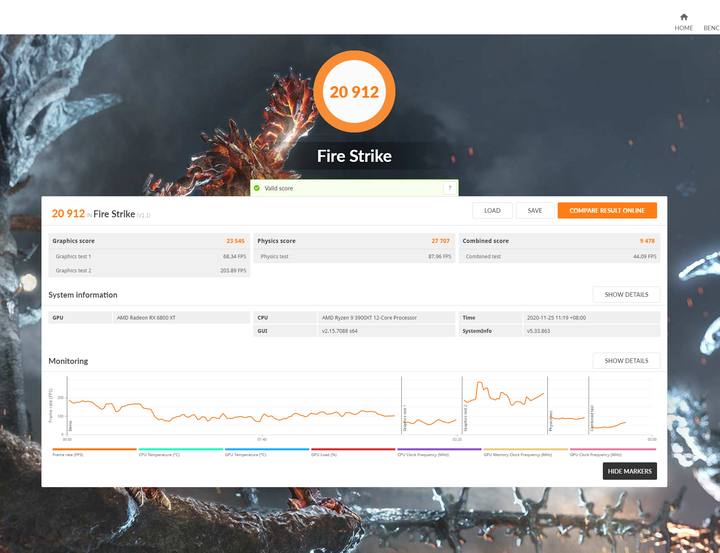Click the Demo marker in monitoring chart
This screenshot has width=720, height=553.
click(70, 425)
